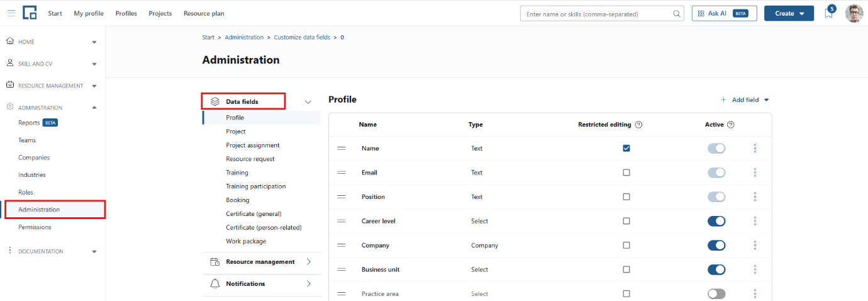Open My profile in top navigation
868x301 pixels.
tap(89, 13)
